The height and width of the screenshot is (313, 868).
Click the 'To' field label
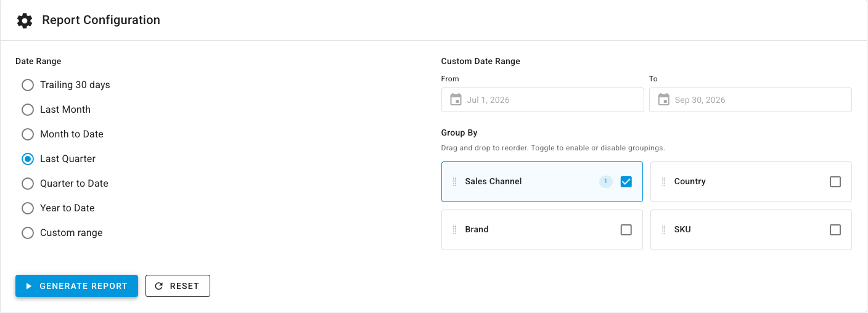[x=653, y=79]
